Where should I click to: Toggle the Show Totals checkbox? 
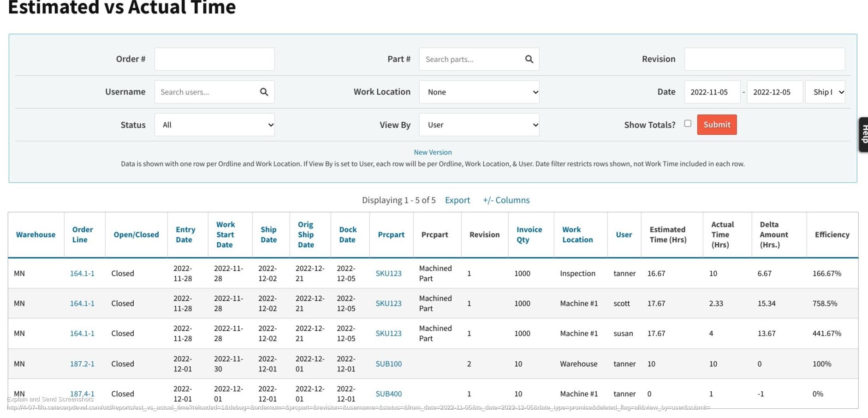coord(688,124)
